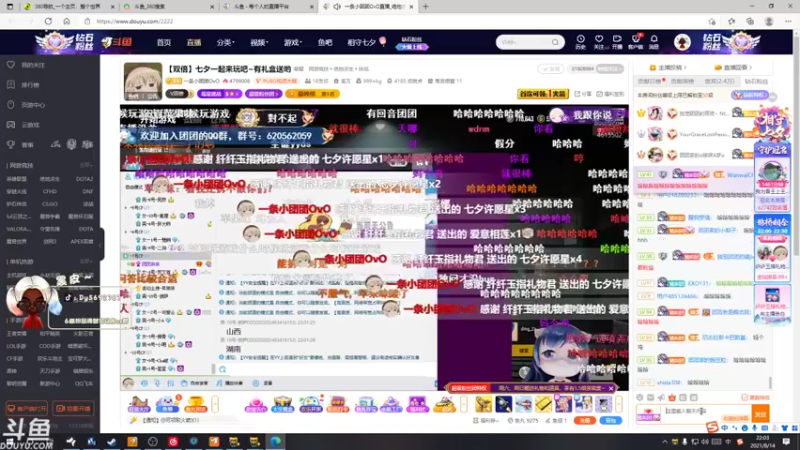Click the gift box icon below chat list
The height and width of the screenshot is (450, 800).
pyautogui.click(x=672, y=397)
